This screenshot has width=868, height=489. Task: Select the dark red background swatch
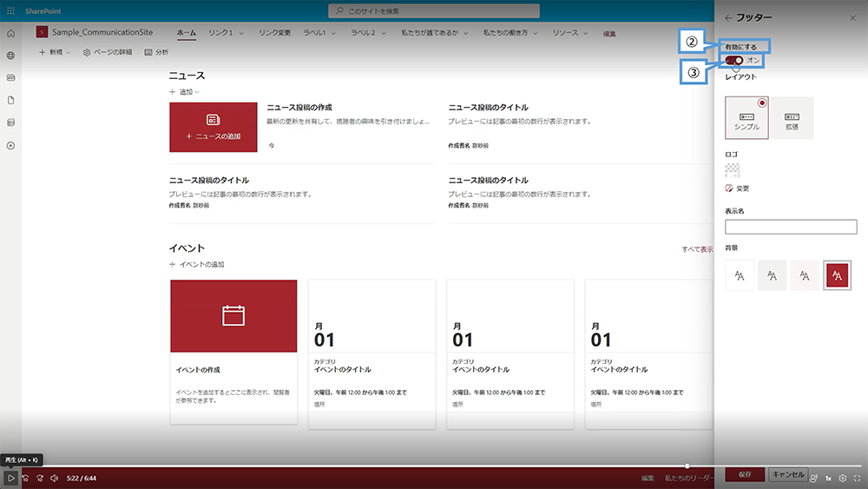837,275
